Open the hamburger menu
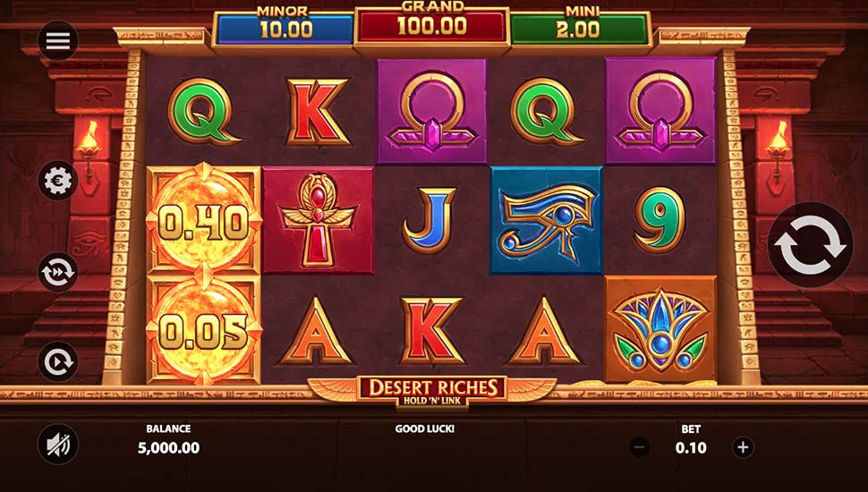 pos(57,40)
